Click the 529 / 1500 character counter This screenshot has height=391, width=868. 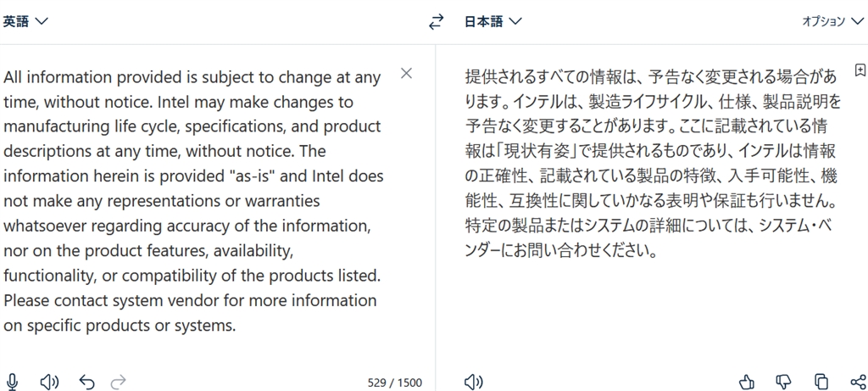(394, 383)
